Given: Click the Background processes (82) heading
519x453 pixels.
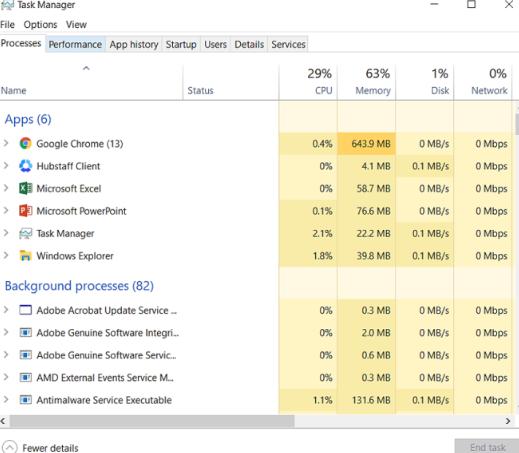Looking at the screenshot, I should 79,286.
